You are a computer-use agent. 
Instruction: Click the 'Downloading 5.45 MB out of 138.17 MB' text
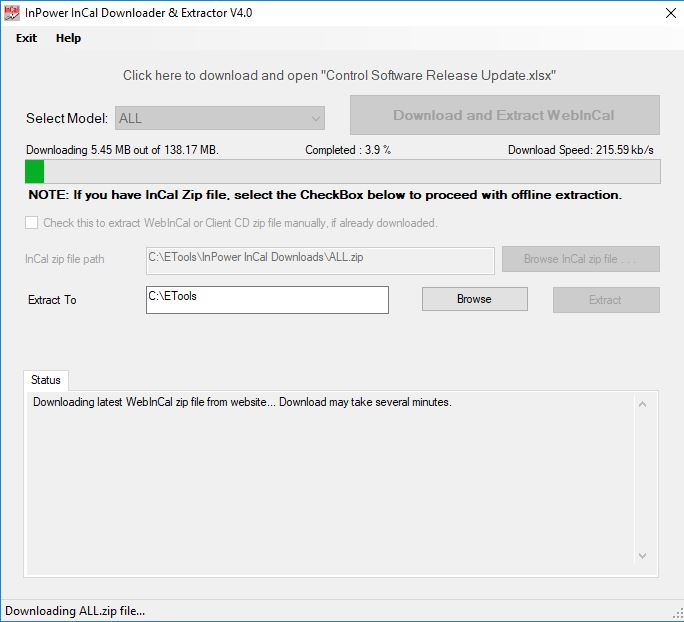point(122,150)
